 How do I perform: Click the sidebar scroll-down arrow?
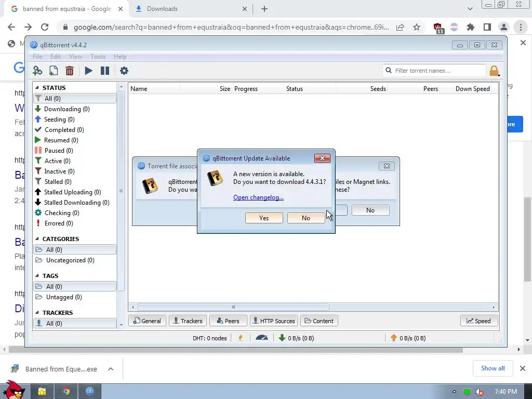point(121,325)
